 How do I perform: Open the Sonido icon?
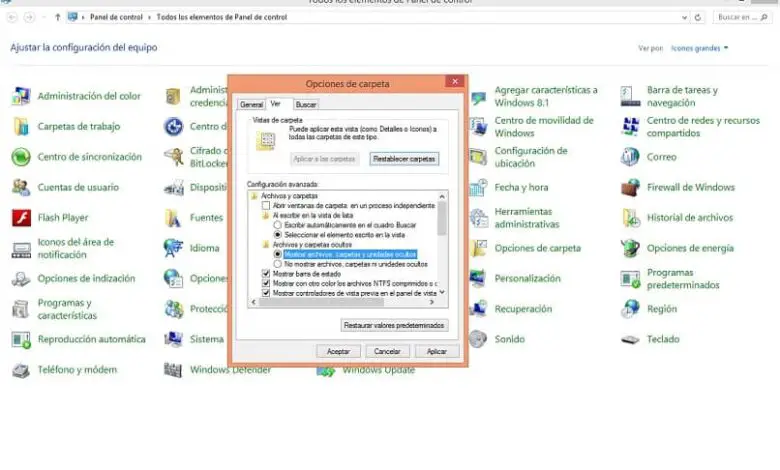click(x=478, y=339)
